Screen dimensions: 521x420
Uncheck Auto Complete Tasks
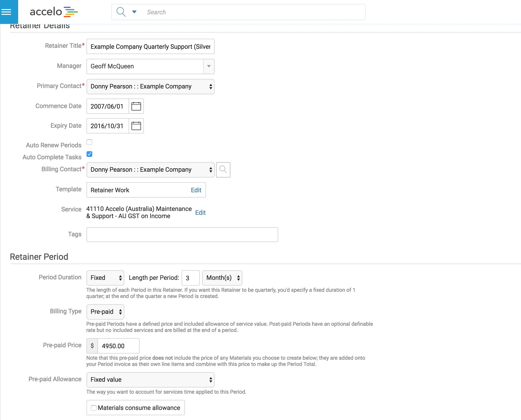pyautogui.click(x=89, y=154)
